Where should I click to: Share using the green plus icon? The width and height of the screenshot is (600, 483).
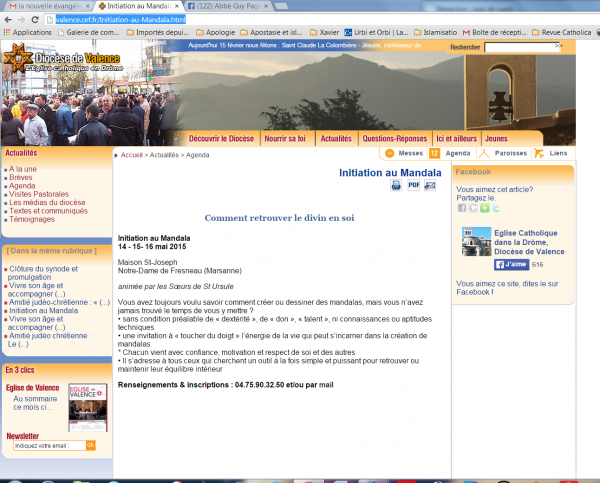[x=485, y=208]
